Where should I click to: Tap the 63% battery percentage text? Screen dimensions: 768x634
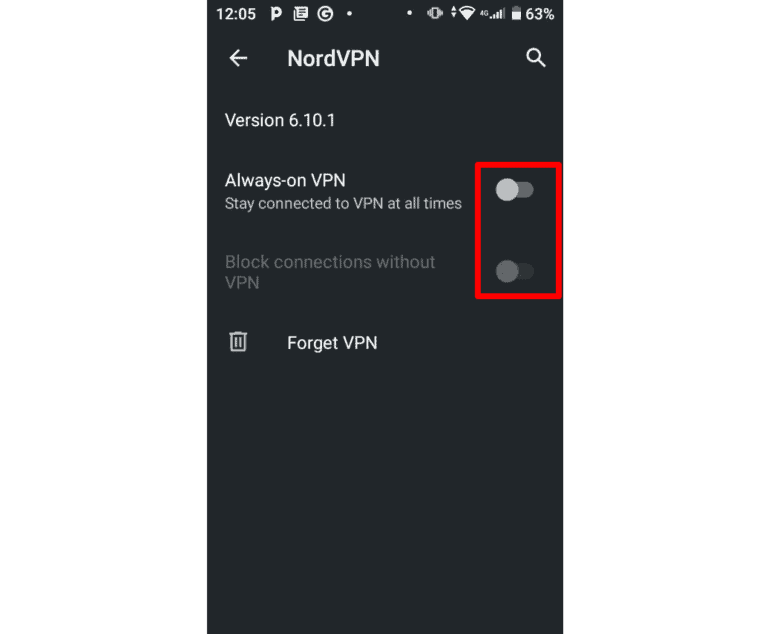click(539, 14)
